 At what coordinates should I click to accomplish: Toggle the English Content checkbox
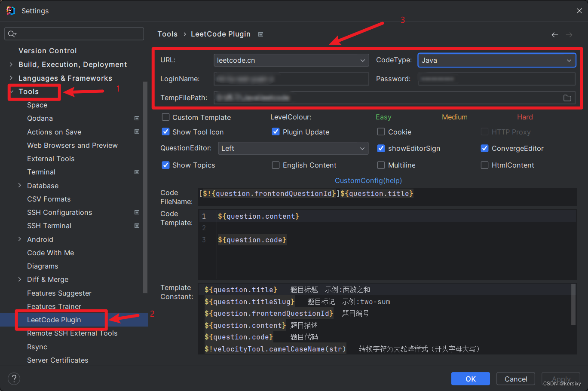pos(276,165)
